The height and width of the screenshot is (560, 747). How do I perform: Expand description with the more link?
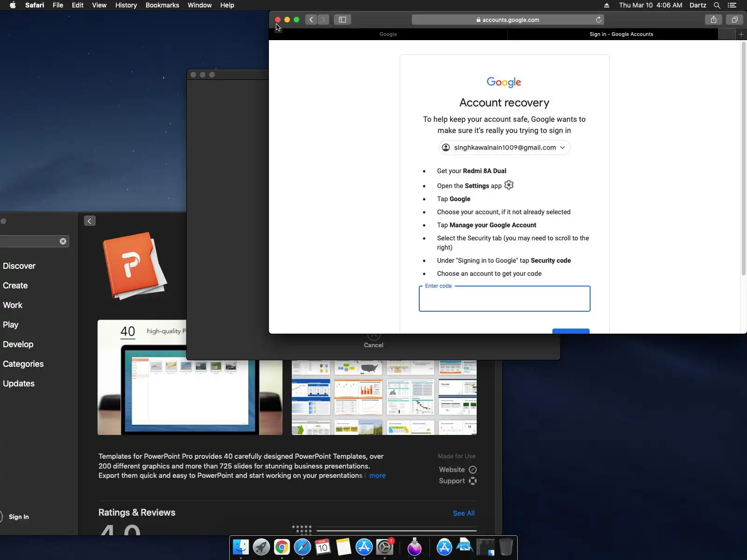[x=377, y=476]
